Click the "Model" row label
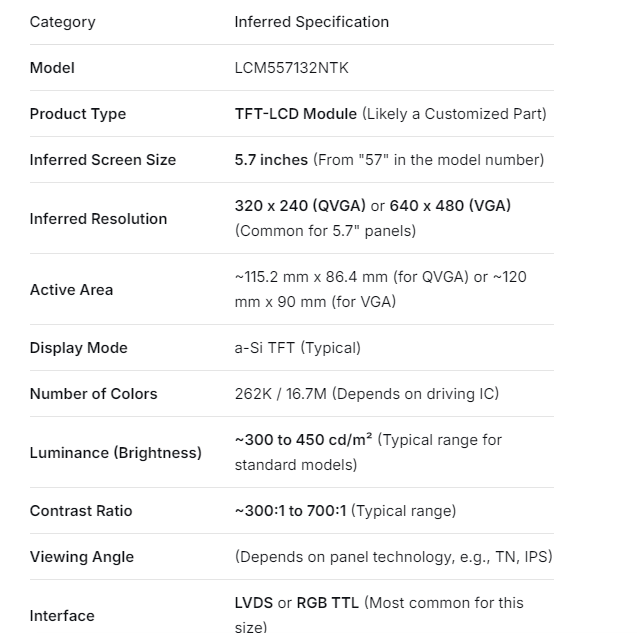This screenshot has width=637, height=633. coord(52,68)
